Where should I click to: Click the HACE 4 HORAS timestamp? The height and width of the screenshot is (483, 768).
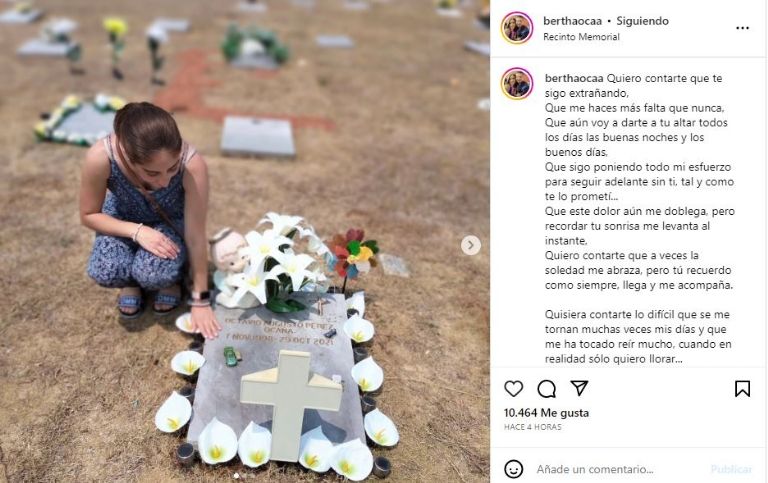(532, 427)
